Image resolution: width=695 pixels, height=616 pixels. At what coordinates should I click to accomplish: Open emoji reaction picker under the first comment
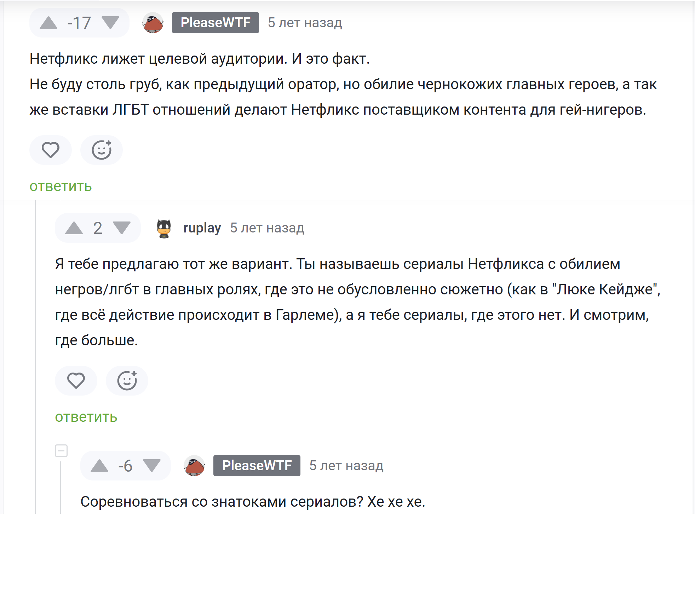point(102,150)
